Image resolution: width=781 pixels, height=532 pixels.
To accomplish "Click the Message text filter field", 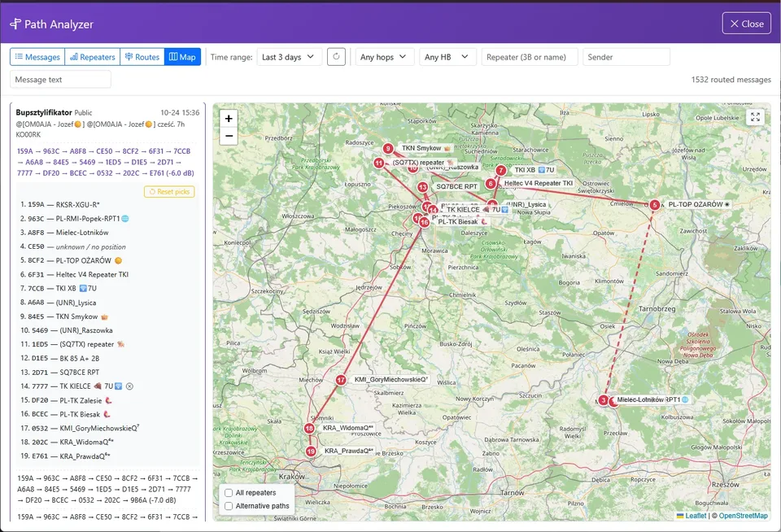I will (x=60, y=80).
